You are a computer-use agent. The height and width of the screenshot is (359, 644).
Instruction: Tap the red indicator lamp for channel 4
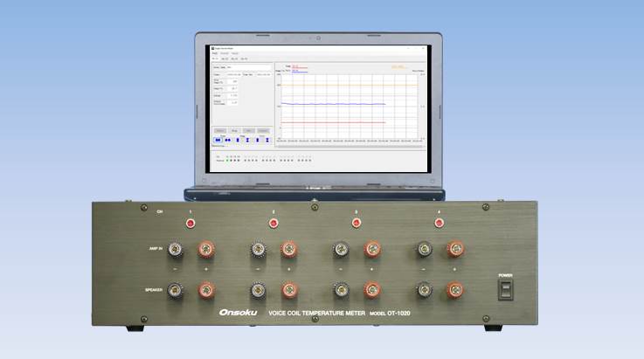coord(439,224)
